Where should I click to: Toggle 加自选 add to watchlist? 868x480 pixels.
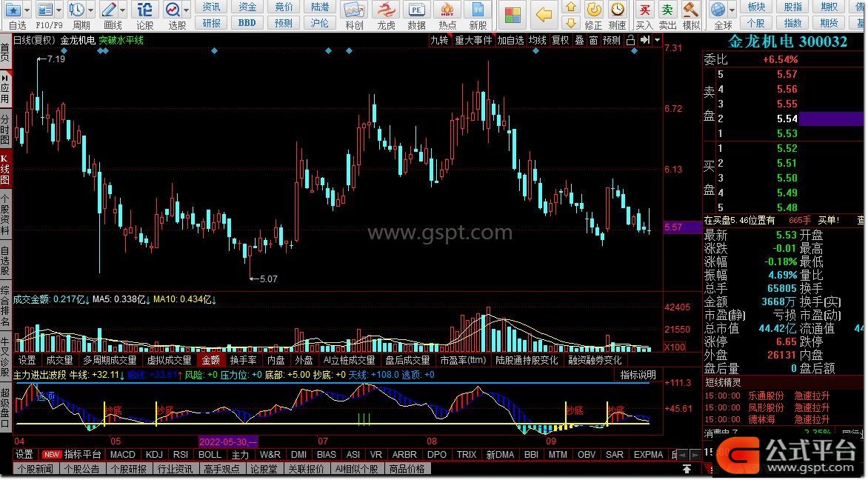tap(510, 41)
